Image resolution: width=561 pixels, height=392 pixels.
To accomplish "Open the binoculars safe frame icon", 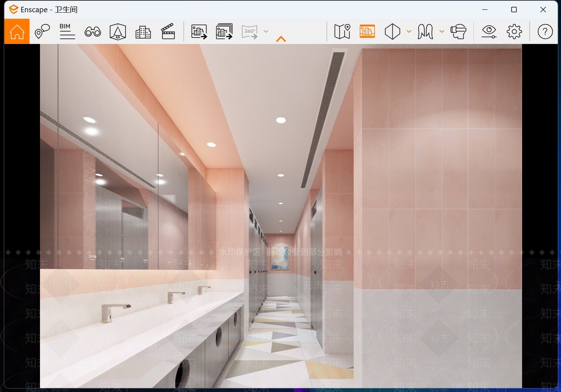I will coord(93,32).
